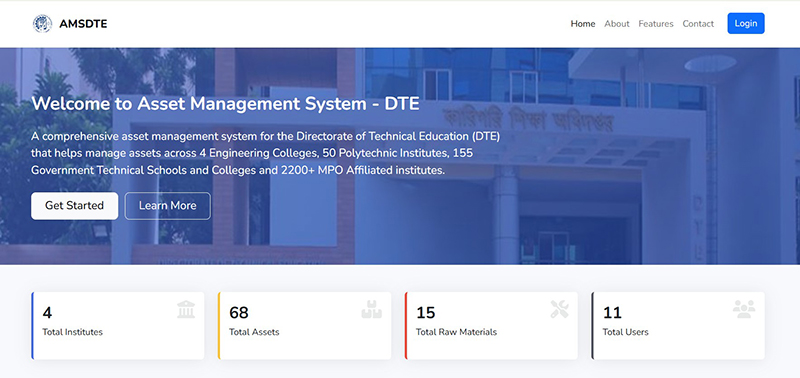Screen dimensions: 800x378
Task: Select the Total Raw Materials label
Action: pyautogui.click(x=456, y=332)
